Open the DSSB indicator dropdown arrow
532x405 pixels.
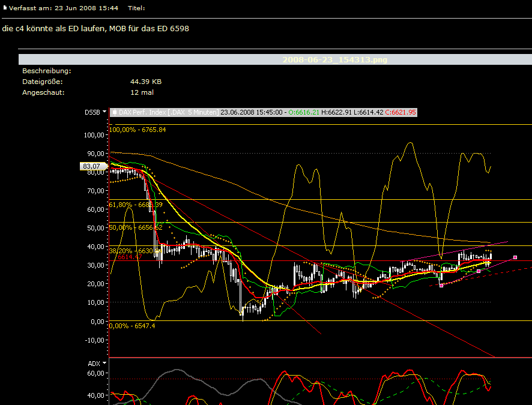click(x=104, y=112)
